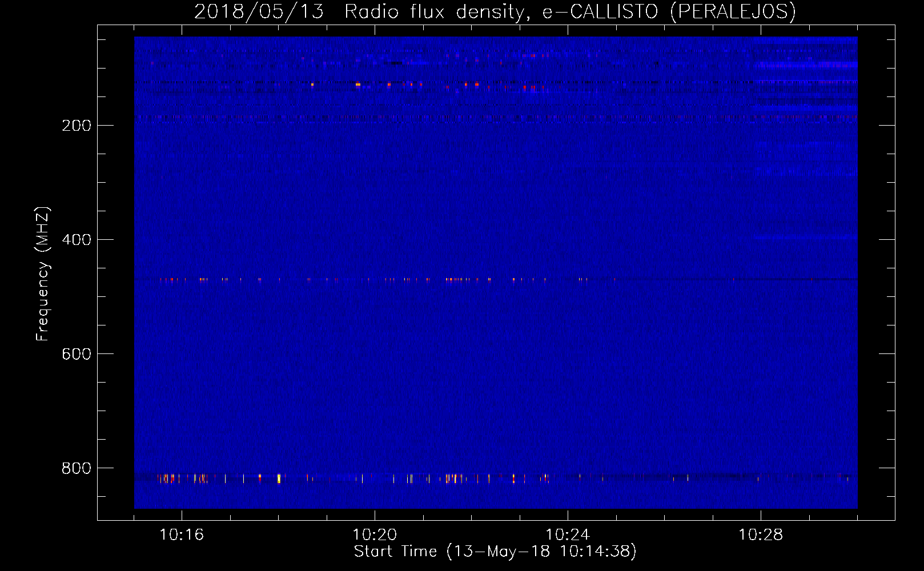Screen dimensions: 924x571
Task: Click the 10:20 time tick label
Action: coord(375,535)
